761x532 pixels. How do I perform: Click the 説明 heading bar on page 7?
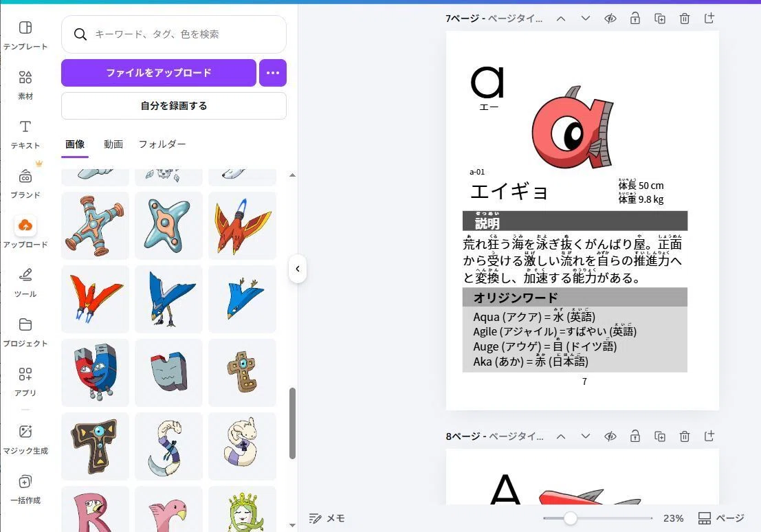pos(575,221)
